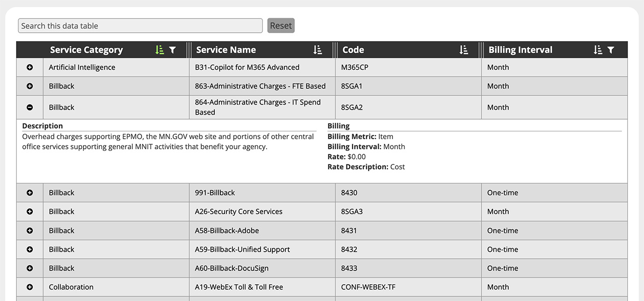Viewport: 644px width, 301px height.
Task: Expand the A59-Billback-Unified Support row
Action: [30, 249]
